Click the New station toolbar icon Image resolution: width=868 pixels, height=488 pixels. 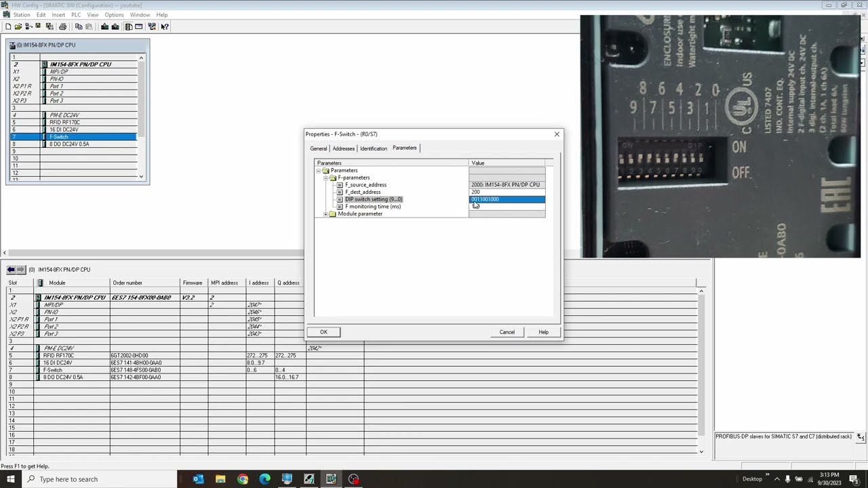coord(8,26)
